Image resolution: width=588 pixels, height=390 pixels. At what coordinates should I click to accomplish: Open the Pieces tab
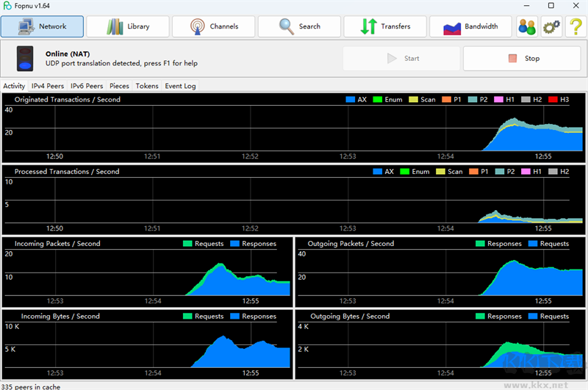tap(119, 86)
